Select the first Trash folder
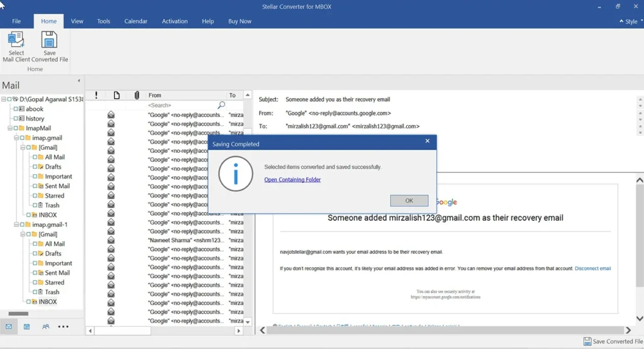644x349 pixels. 52,205
